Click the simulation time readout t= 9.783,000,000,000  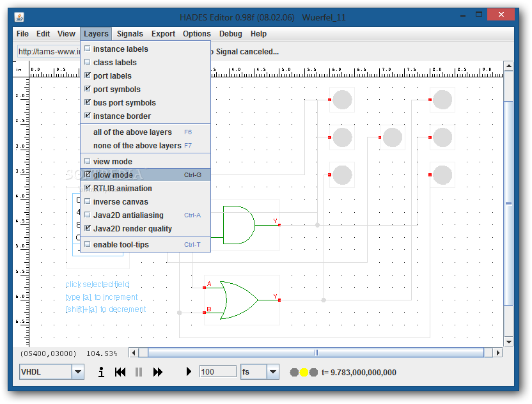(359, 373)
